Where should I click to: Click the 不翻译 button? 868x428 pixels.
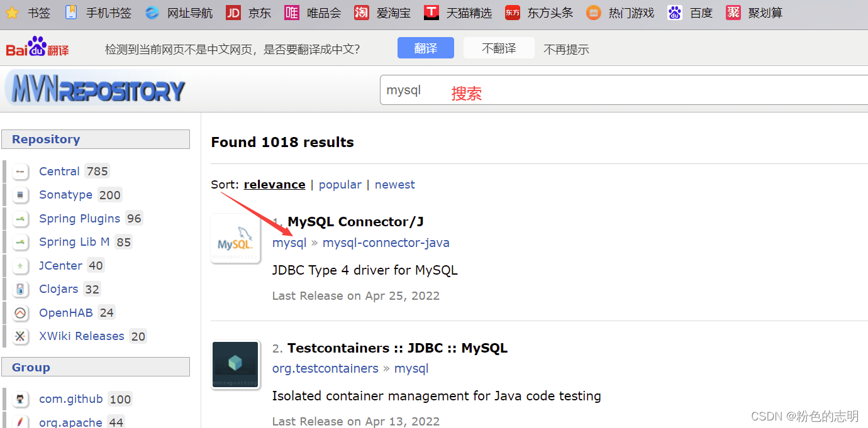coord(499,48)
